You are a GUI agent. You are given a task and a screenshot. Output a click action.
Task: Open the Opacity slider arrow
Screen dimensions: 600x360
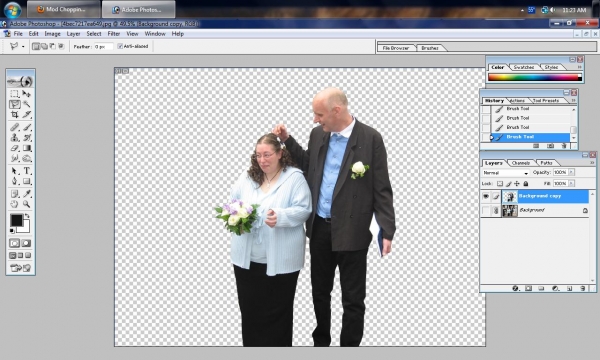point(571,173)
